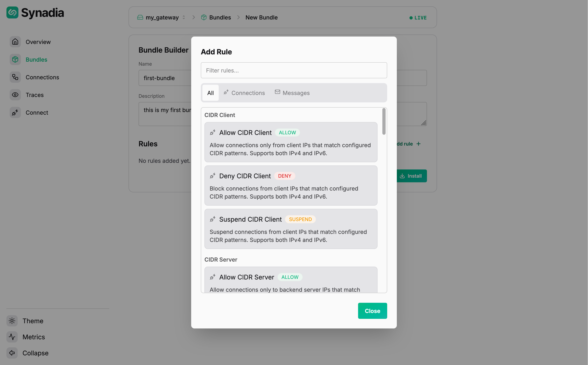Switch to the Connections rules tab
This screenshot has height=365, width=588.
(x=244, y=93)
